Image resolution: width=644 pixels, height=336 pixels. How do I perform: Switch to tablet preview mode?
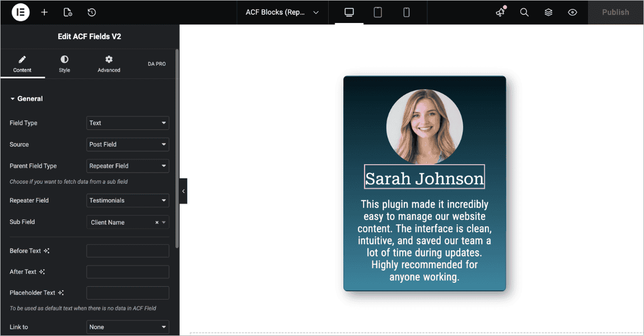tap(378, 12)
